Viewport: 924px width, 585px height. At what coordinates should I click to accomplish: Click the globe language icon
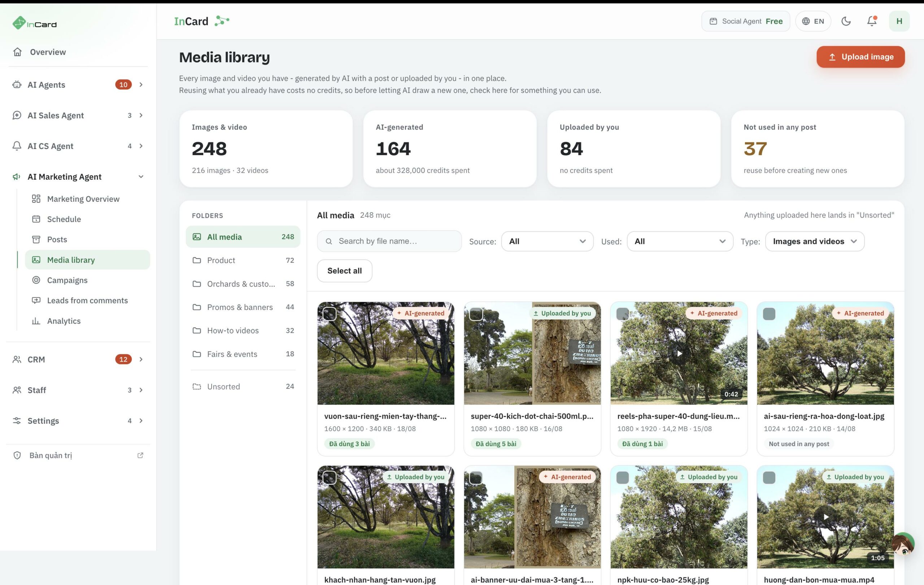806,21
